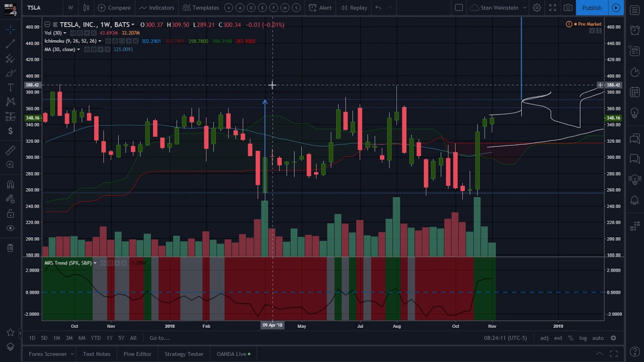Select the ruler measure tool

pos(10,150)
